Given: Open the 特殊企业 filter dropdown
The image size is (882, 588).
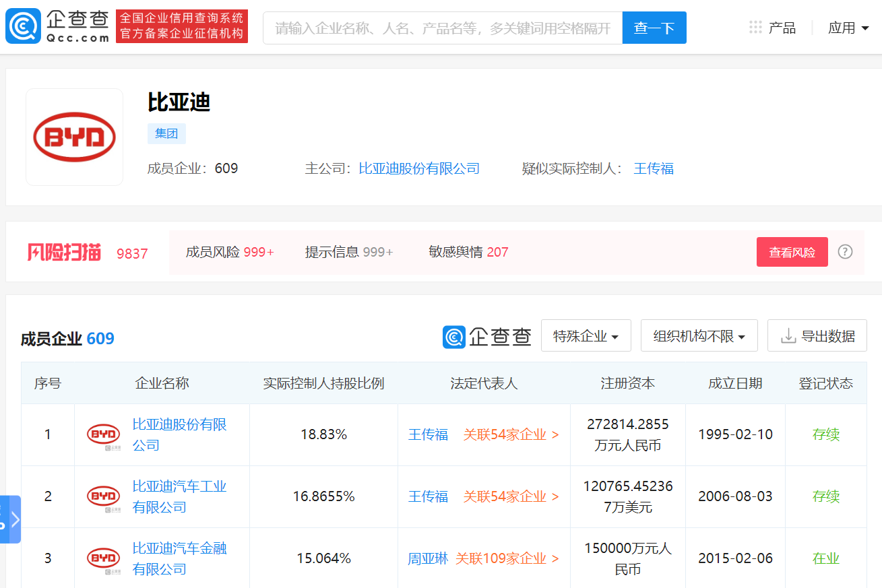Looking at the screenshot, I should click(586, 335).
